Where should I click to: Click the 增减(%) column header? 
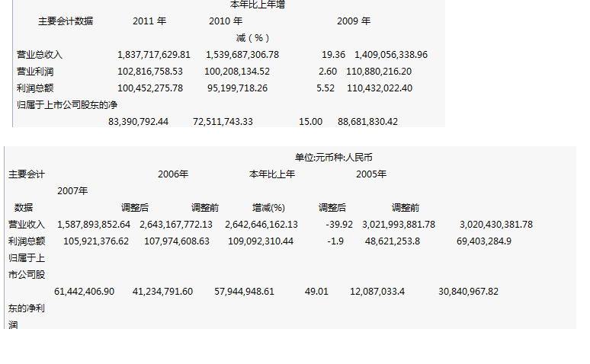tap(268, 207)
